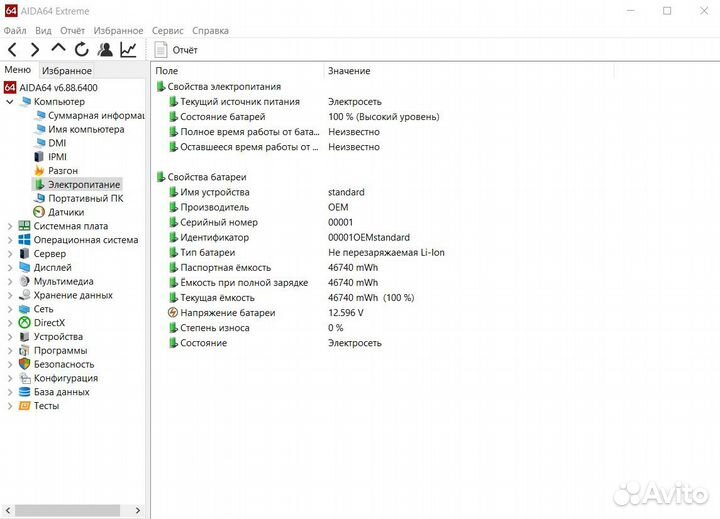This screenshot has height=519, width=720.
Task: Click the Хранение данных disk icon
Action: pyautogui.click(x=24, y=295)
